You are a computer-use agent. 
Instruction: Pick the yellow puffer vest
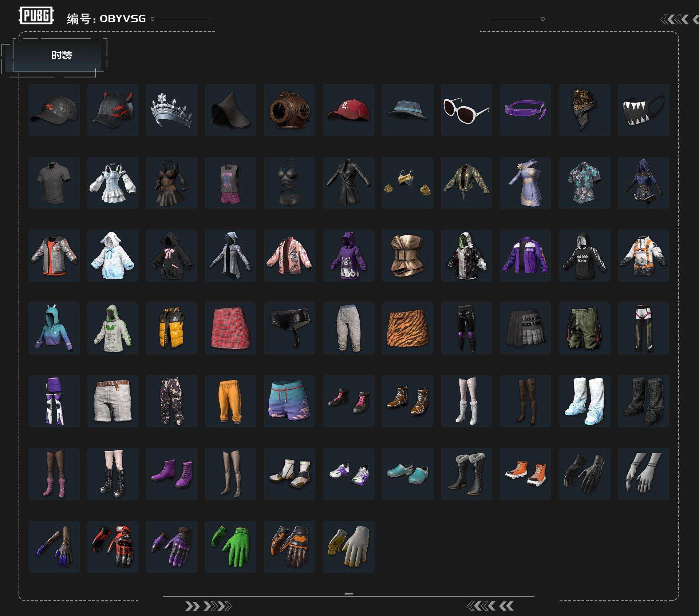[x=171, y=328]
